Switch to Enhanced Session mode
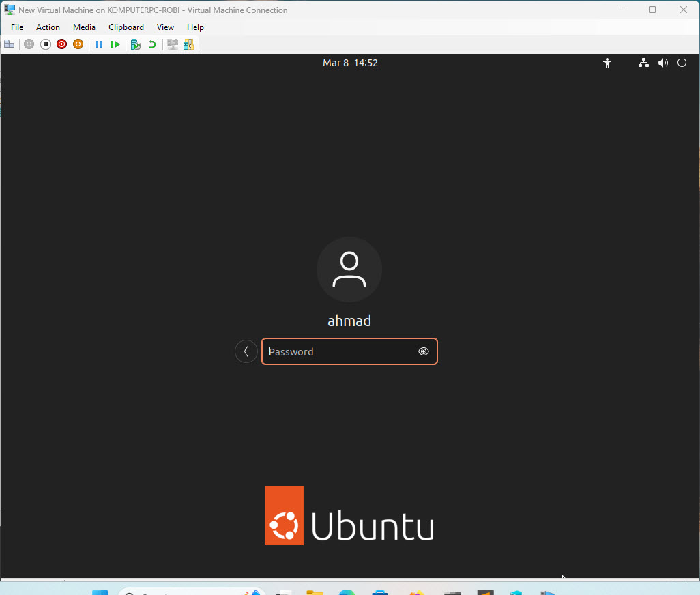Image resolution: width=700 pixels, height=595 pixels. [188, 44]
